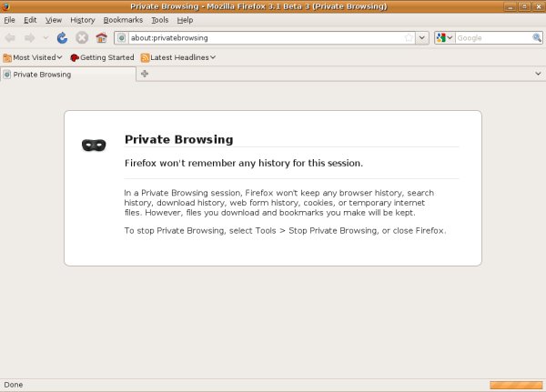Image resolution: width=546 pixels, height=392 pixels.
Task: Open the recent pages history dropdown
Action: point(45,37)
